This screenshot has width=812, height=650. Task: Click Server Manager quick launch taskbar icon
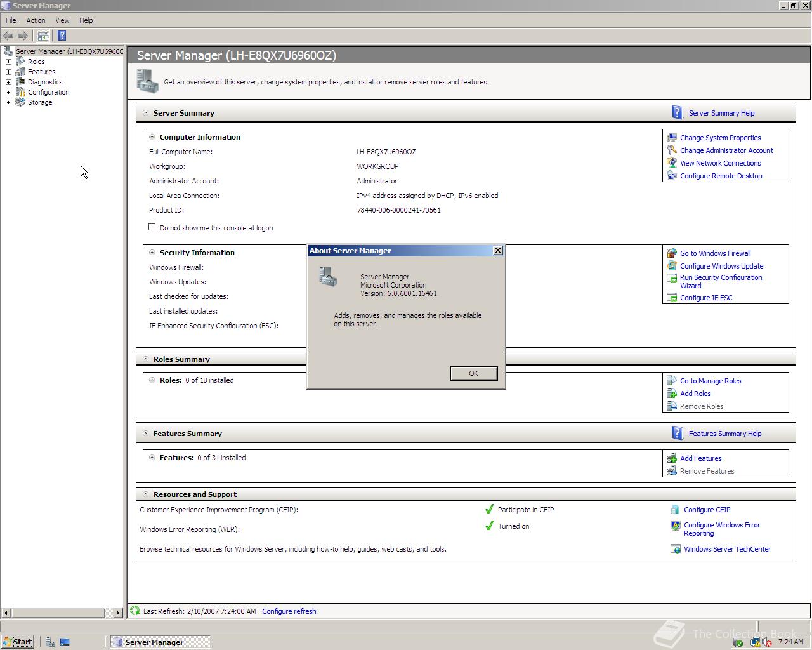click(50, 642)
